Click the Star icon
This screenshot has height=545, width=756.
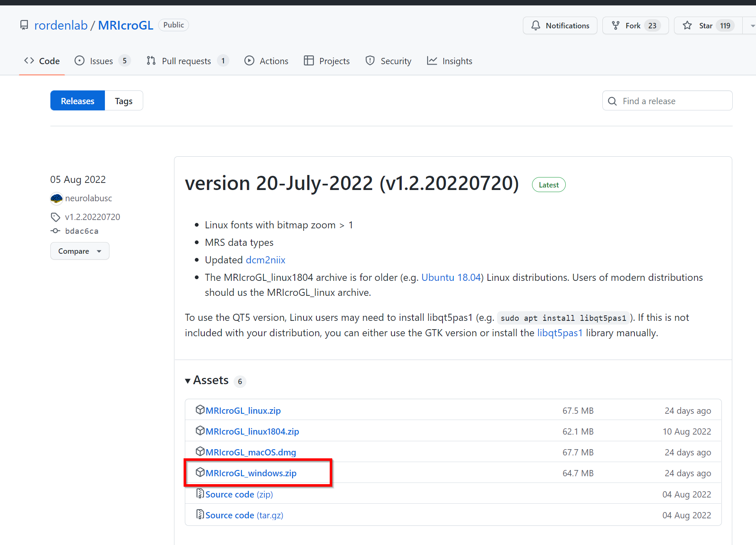point(687,25)
